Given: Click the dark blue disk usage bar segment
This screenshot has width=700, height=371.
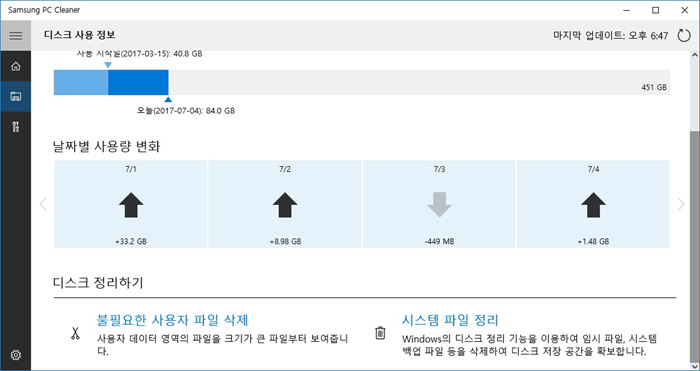Looking at the screenshot, I should point(138,82).
